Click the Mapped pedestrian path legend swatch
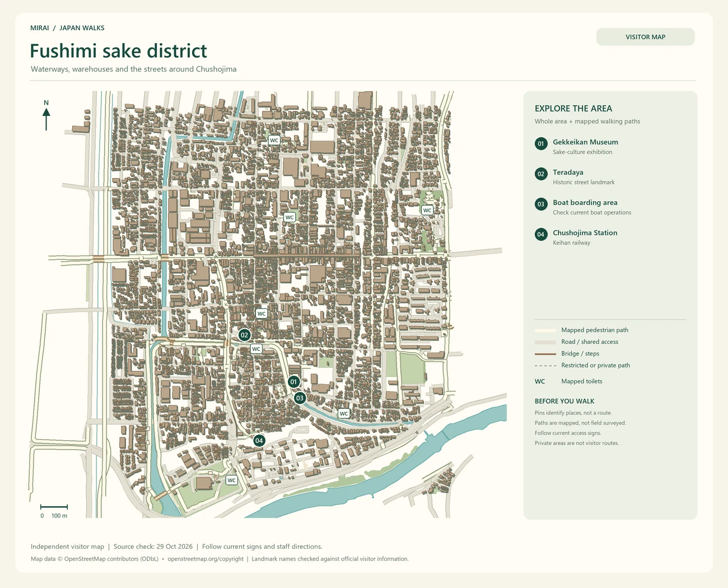728x588 pixels. coord(545,330)
